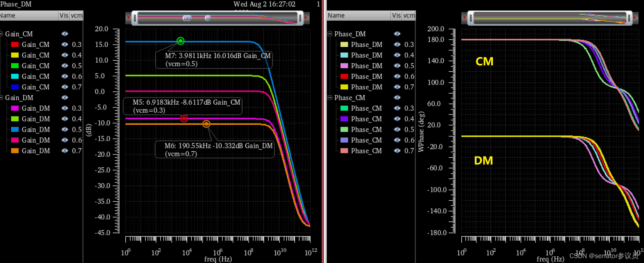Click vcm column header in phase panel
The height and width of the screenshot is (263, 644).
pos(409,16)
